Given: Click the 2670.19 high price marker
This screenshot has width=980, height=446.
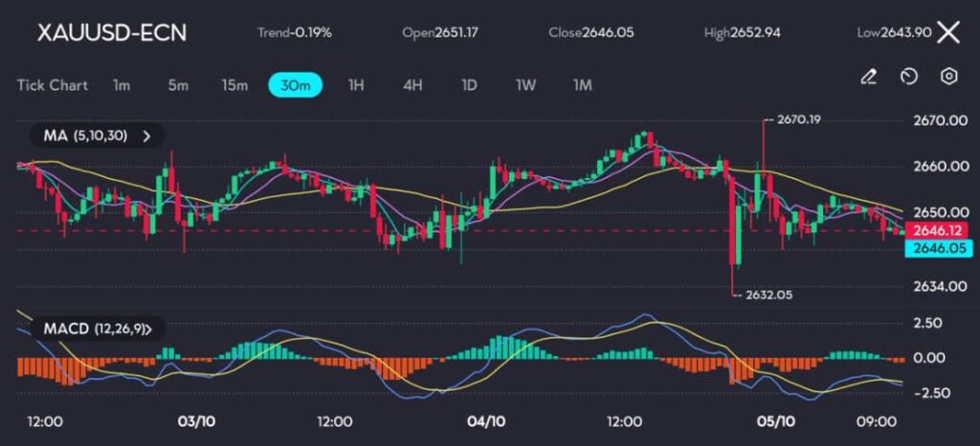Looking at the screenshot, I should 798,120.
